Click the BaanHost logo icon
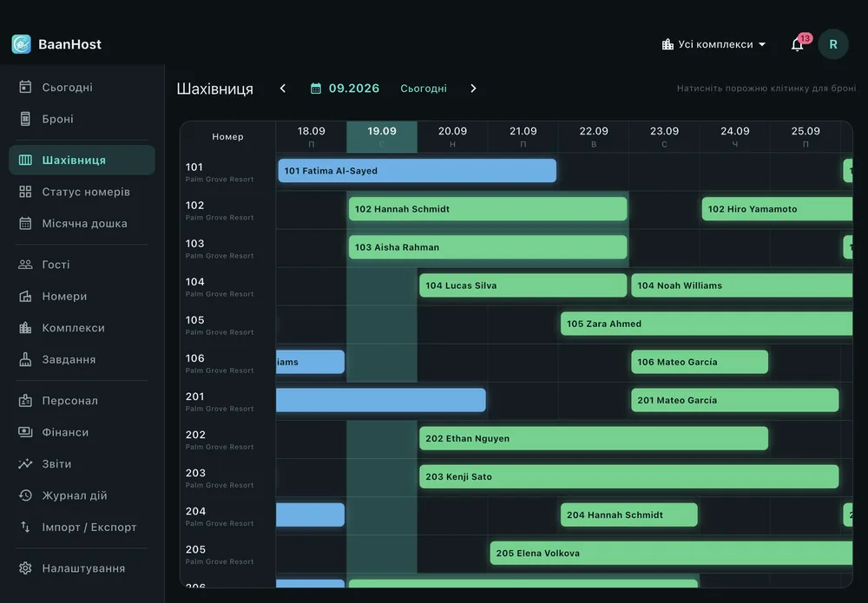The width and height of the screenshot is (868, 603). (x=22, y=44)
